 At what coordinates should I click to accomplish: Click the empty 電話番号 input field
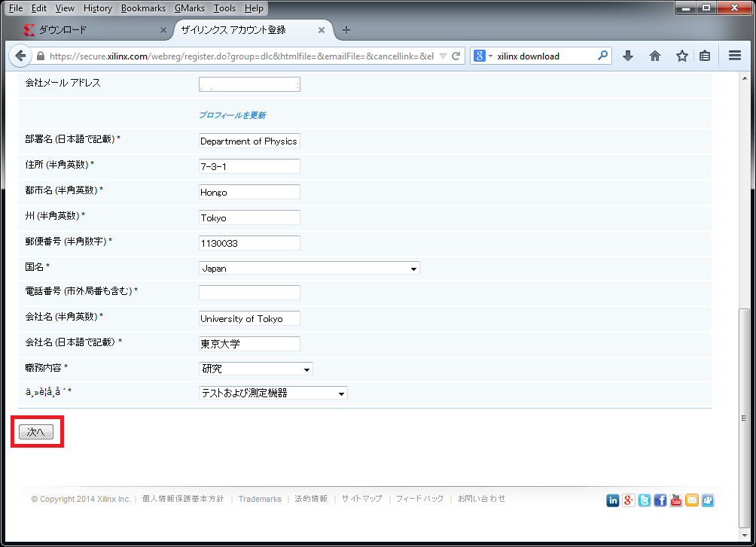[x=249, y=293]
